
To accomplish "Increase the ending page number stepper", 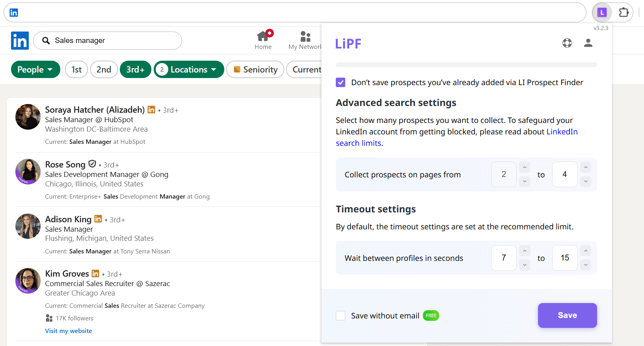I will pyautogui.click(x=586, y=167).
